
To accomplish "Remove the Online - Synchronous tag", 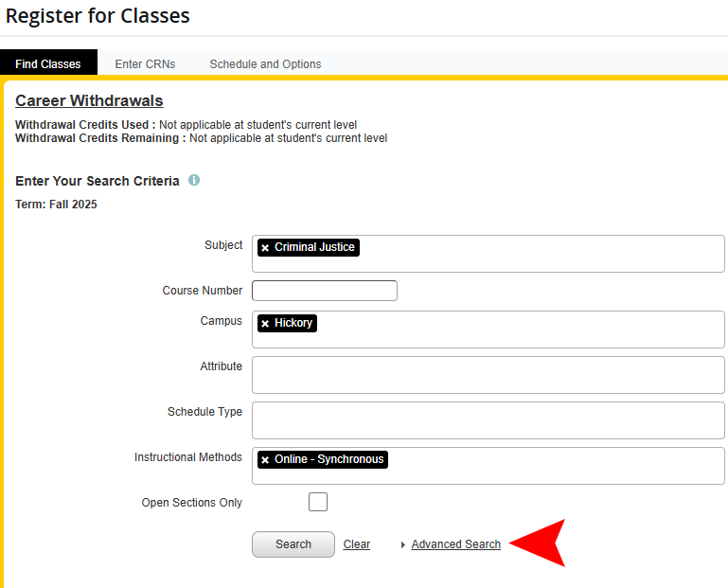I will tap(265, 460).
